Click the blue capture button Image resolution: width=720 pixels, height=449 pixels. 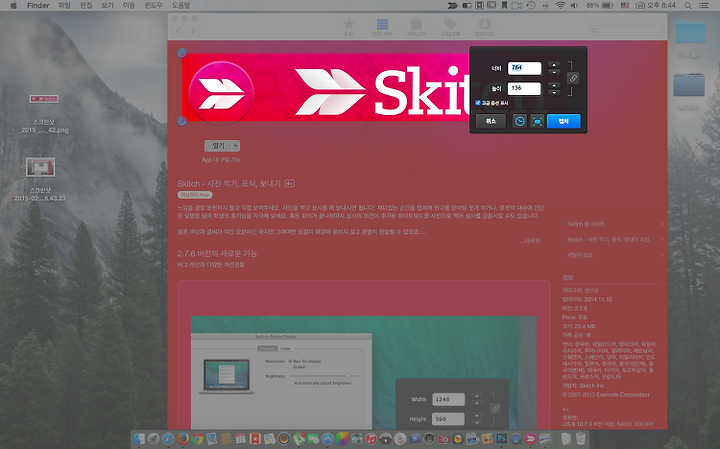[563, 121]
